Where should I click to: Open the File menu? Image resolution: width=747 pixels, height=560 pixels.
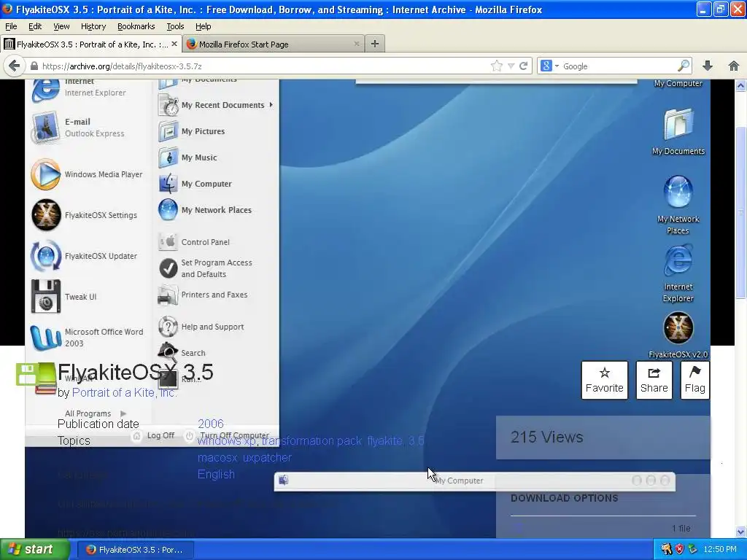(x=11, y=26)
